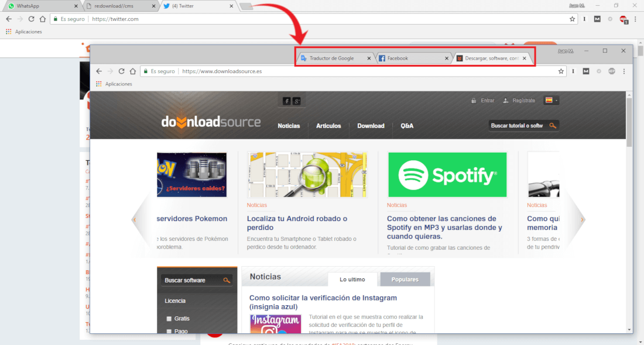Open Chrome menu in downloadsource window
The width and height of the screenshot is (644, 345).
[x=624, y=71]
